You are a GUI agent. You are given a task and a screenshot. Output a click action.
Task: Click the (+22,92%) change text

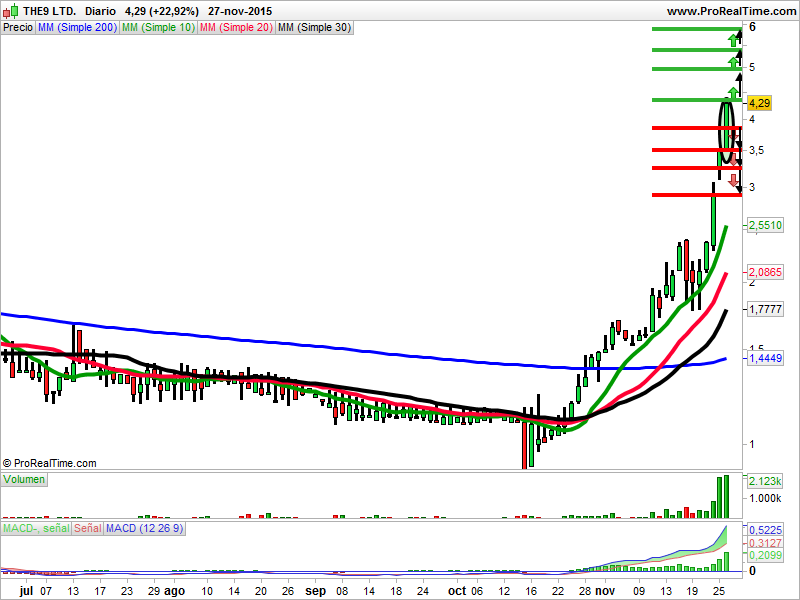coord(172,11)
